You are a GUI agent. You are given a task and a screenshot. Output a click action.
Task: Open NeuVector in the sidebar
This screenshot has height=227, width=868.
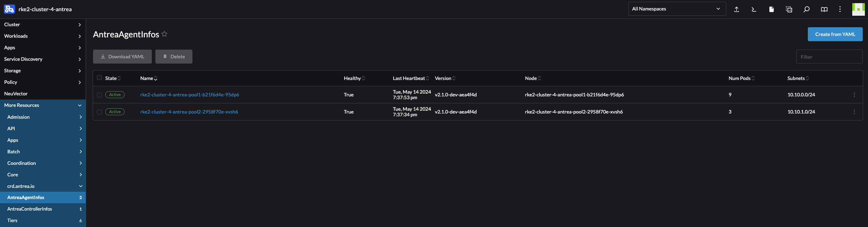(43, 94)
